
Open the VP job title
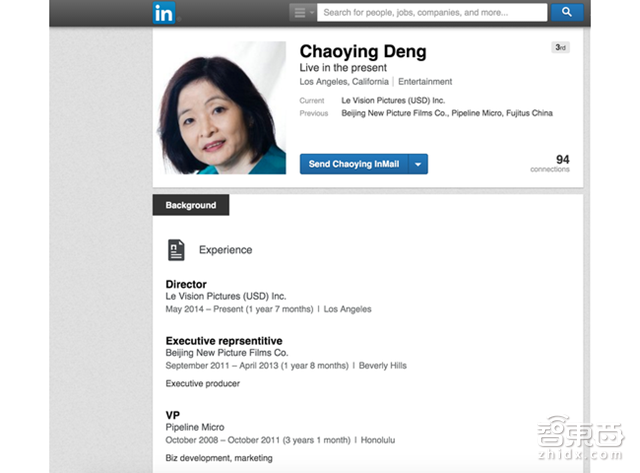[173, 415]
